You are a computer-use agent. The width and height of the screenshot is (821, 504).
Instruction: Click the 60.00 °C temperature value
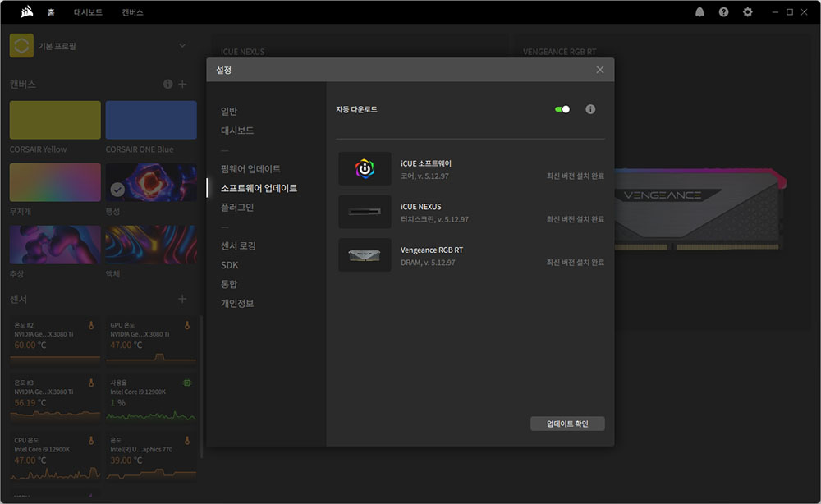[30, 345]
